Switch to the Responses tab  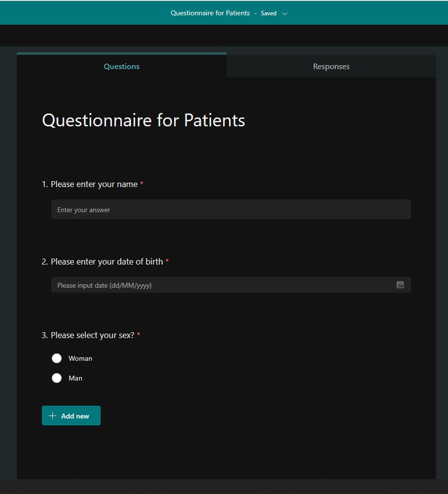click(331, 66)
